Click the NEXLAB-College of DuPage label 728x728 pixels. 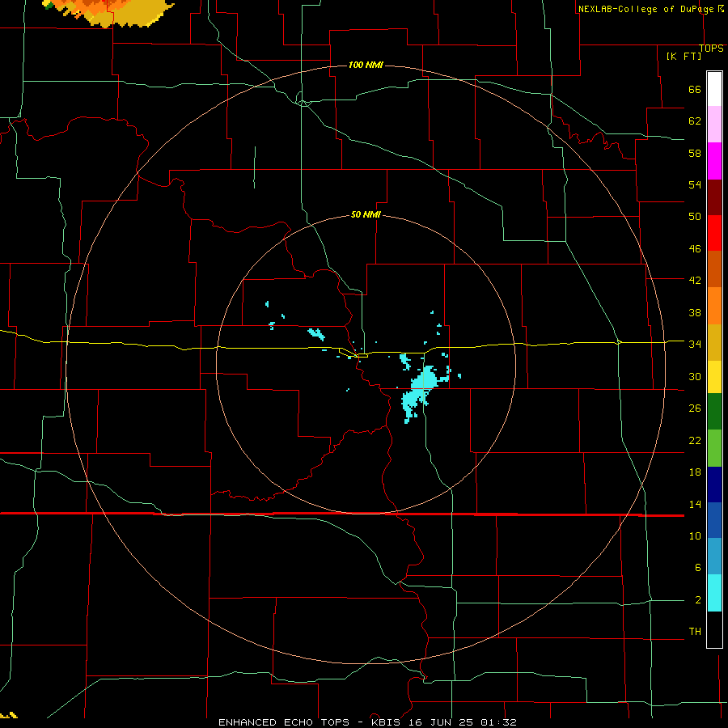(x=645, y=9)
